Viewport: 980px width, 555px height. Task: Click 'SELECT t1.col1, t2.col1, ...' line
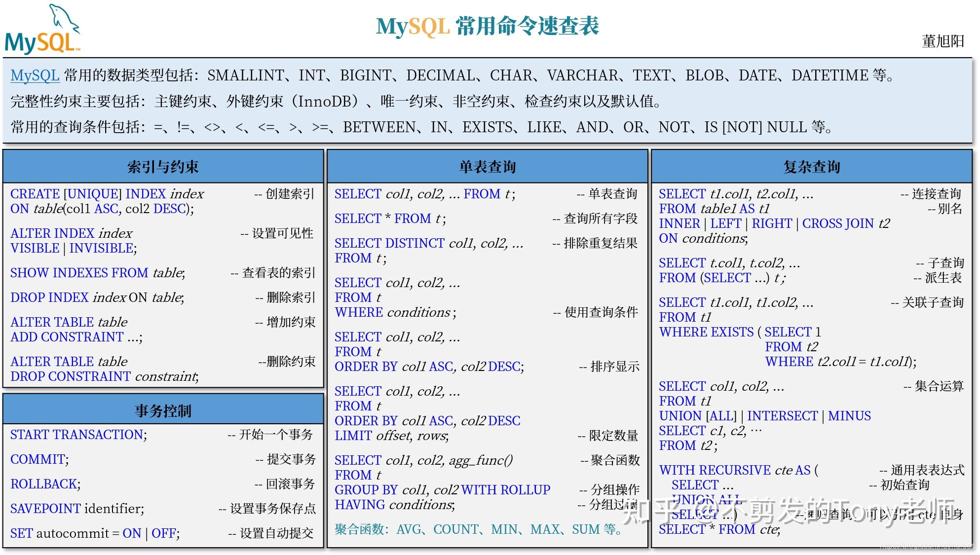tap(736, 194)
